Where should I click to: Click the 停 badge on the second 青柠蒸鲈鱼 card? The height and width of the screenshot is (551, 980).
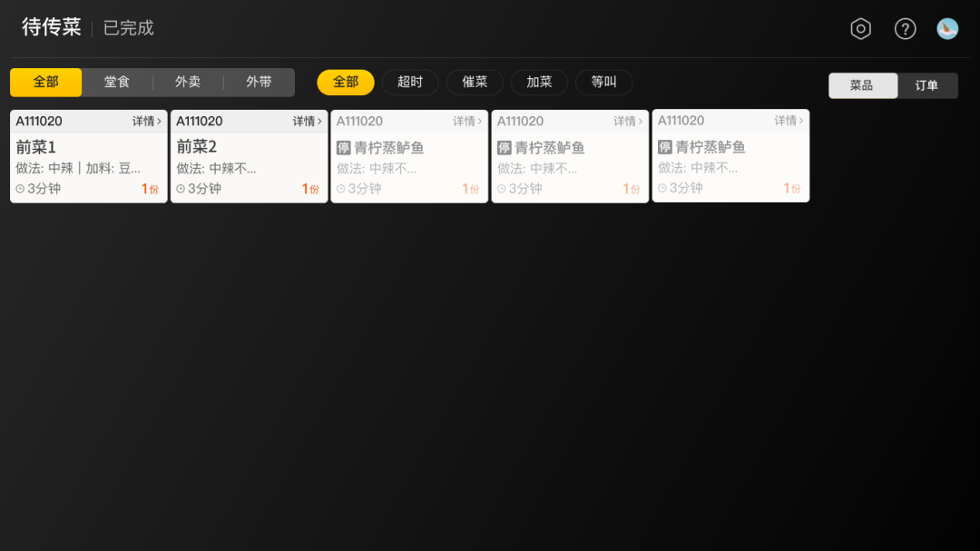pyautogui.click(x=505, y=148)
